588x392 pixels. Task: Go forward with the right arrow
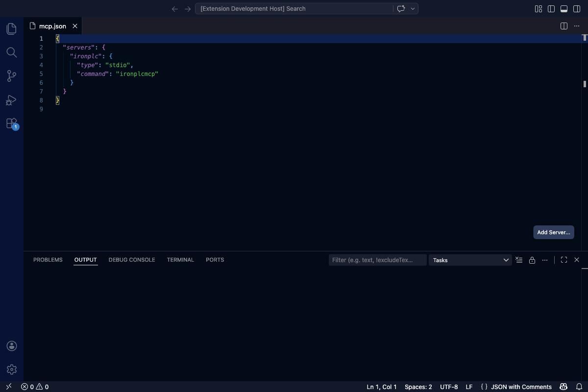188,9
